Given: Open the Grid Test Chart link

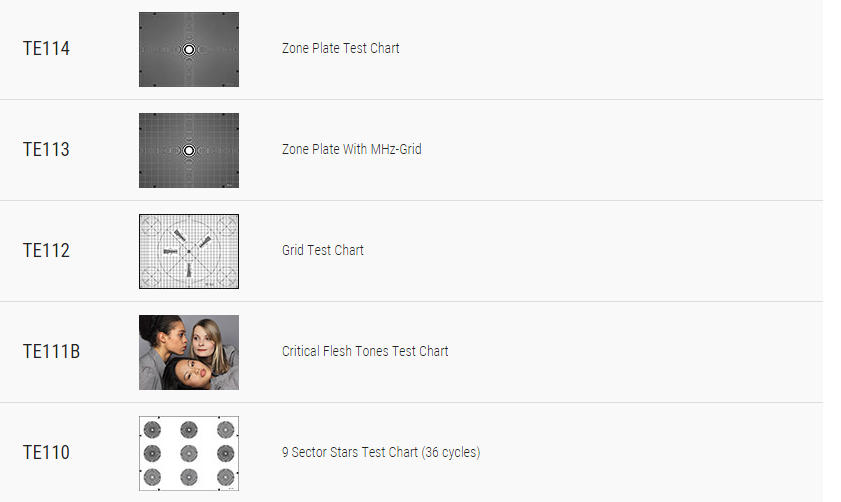Looking at the screenshot, I should click(x=323, y=250).
